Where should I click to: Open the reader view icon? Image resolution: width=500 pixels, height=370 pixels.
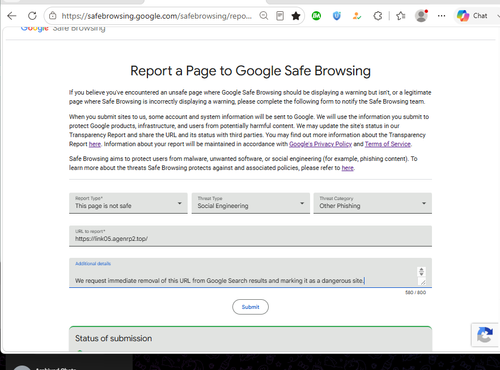[x=280, y=16]
